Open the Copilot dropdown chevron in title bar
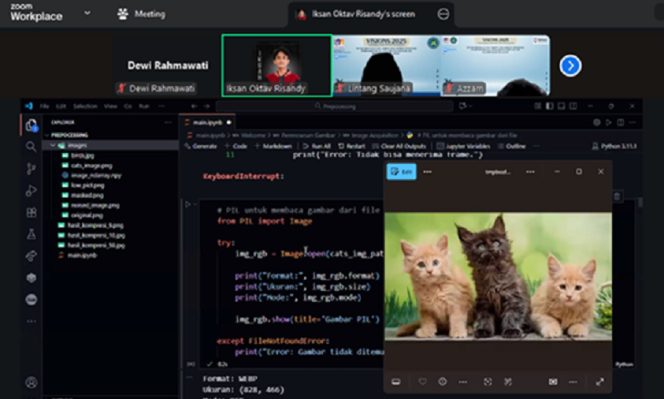 tap(470, 106)
